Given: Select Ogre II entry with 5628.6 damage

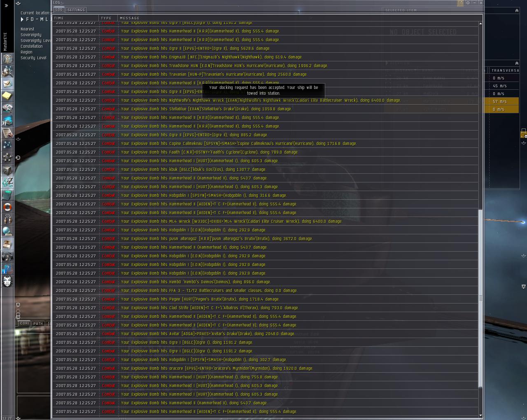Looking at the screenshot, I should (266, 48).
